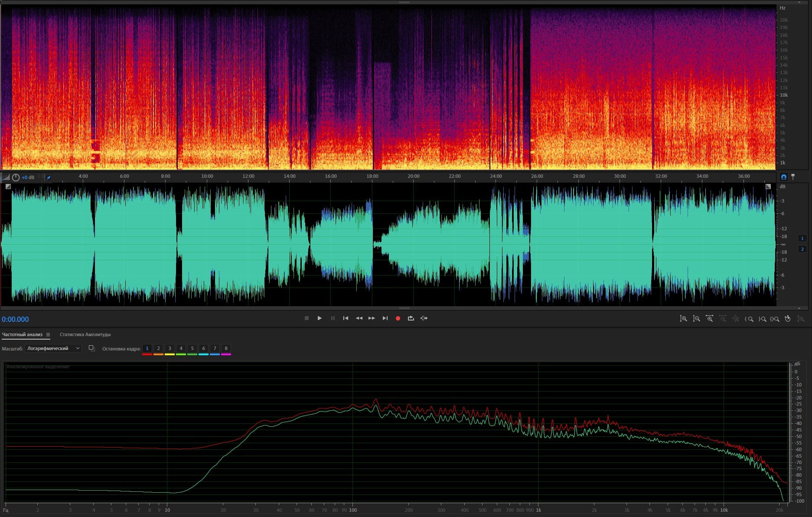Select frame hold button 3

click(x=170, y=348)
